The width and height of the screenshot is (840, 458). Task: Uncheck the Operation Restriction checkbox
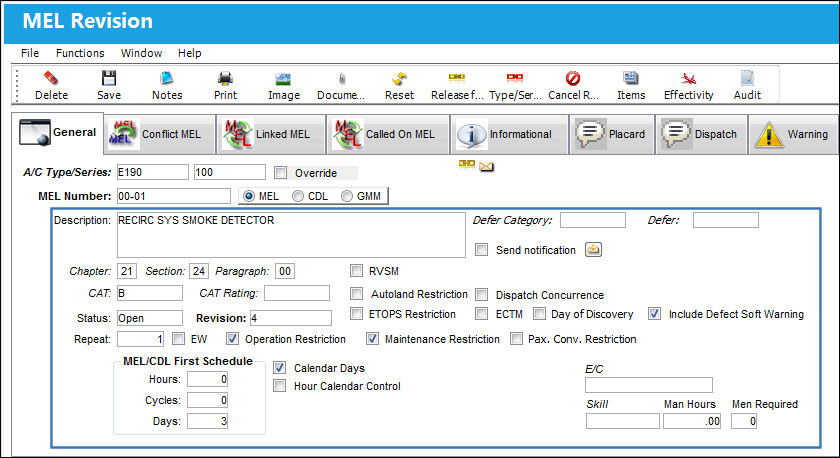pos(232,339)
